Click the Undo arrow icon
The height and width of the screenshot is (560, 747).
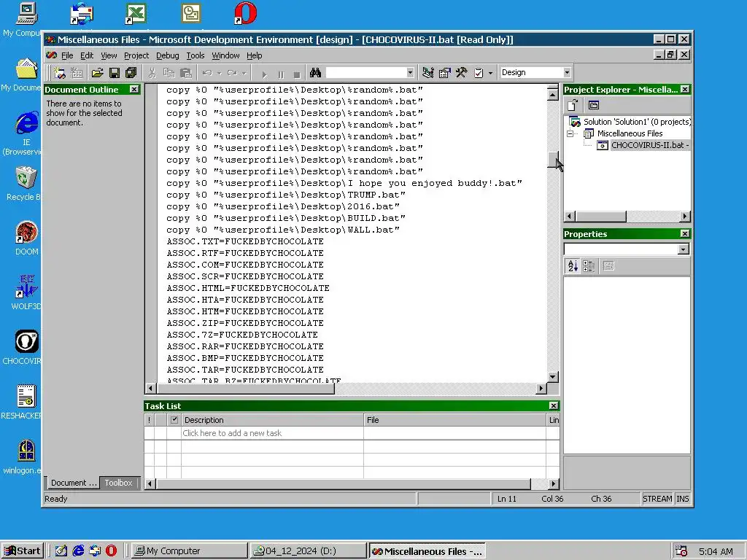click(x=207, y=73)
